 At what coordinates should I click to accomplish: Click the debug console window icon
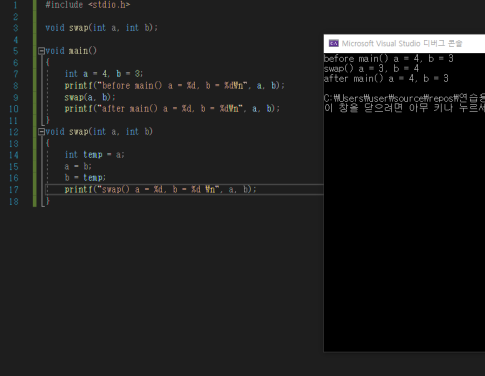[333, 43]
